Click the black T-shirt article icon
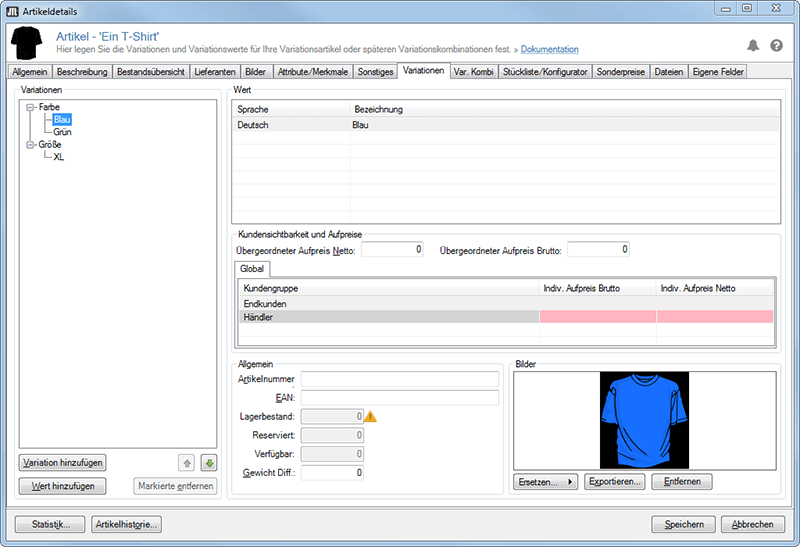The image size is (800, 547). coord(26,42)
